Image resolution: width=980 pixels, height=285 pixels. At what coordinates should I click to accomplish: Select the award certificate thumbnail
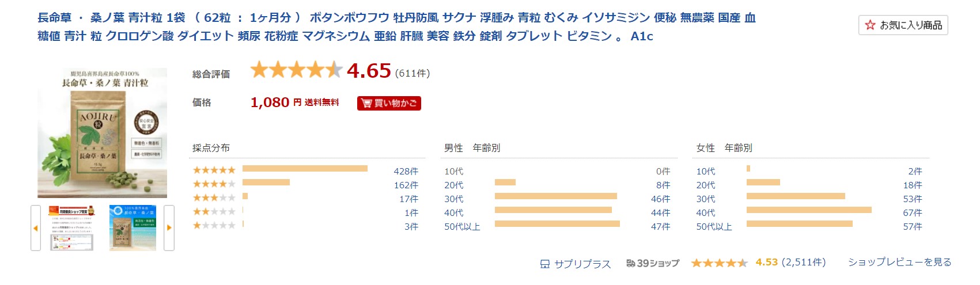coord(72,228)
